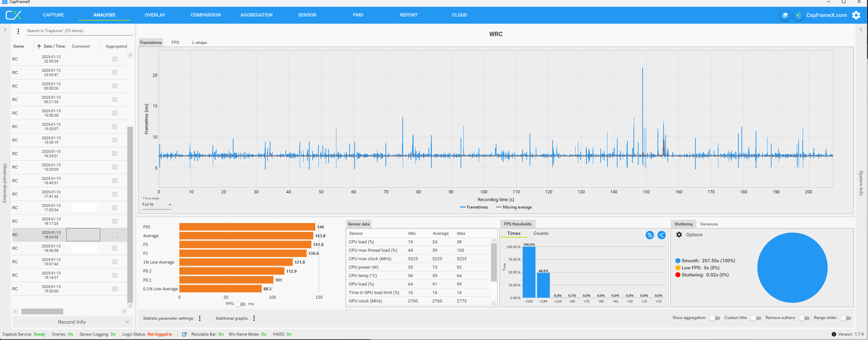868x340 pixels.
Task: Click the login icon beside CapFrameX.com
Action: pos(798,15)
